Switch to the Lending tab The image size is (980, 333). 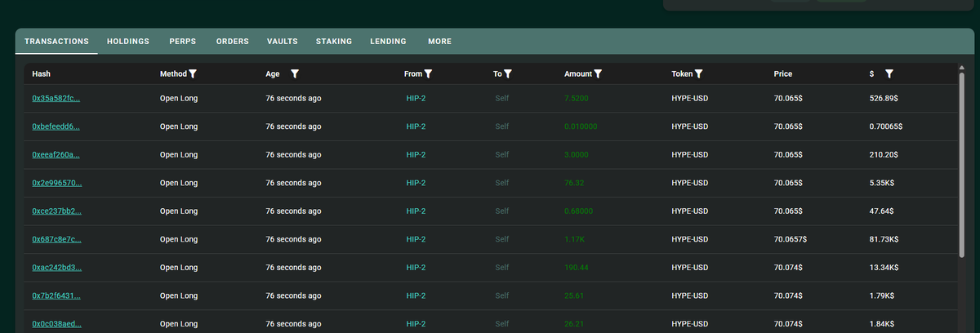click(388, 42)
